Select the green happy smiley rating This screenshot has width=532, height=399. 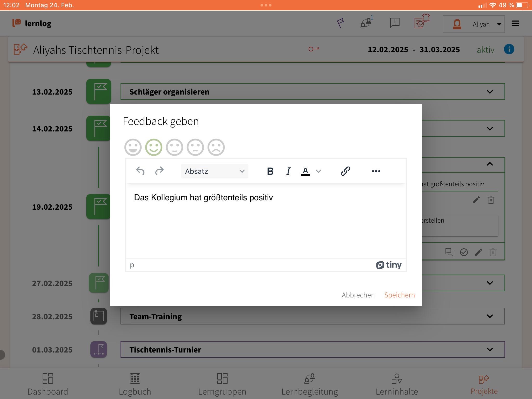[x=154, y=147]
